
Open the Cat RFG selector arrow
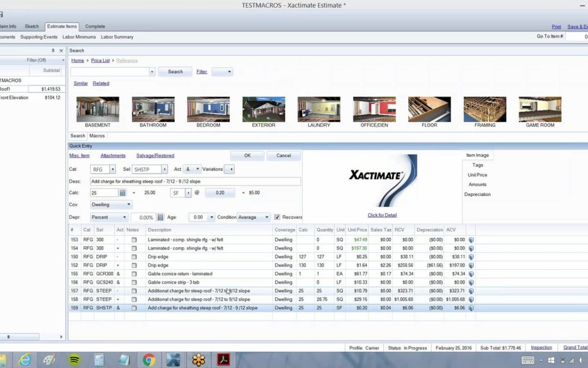point(113,170)
